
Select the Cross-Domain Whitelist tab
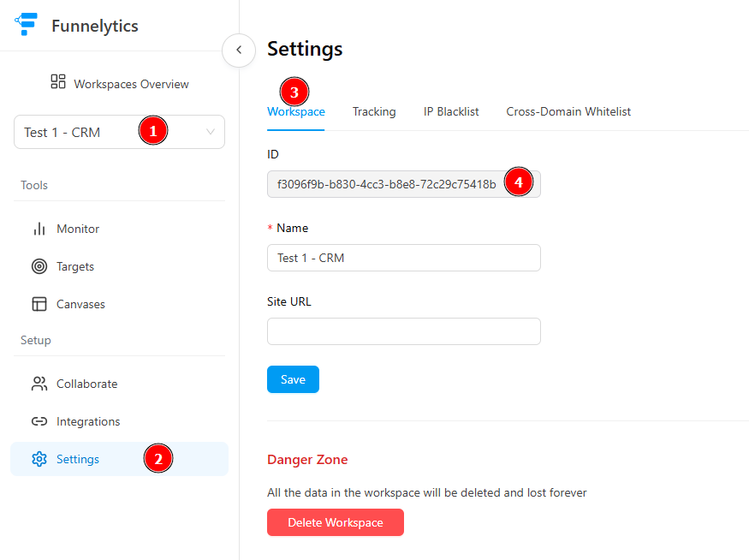coord(568,112)
